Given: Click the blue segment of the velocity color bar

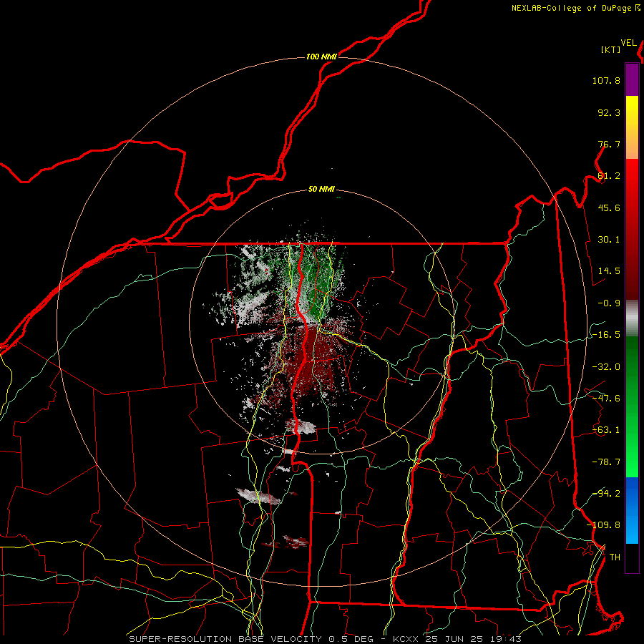Looking at the screenshot, I should tap(632, 510).
